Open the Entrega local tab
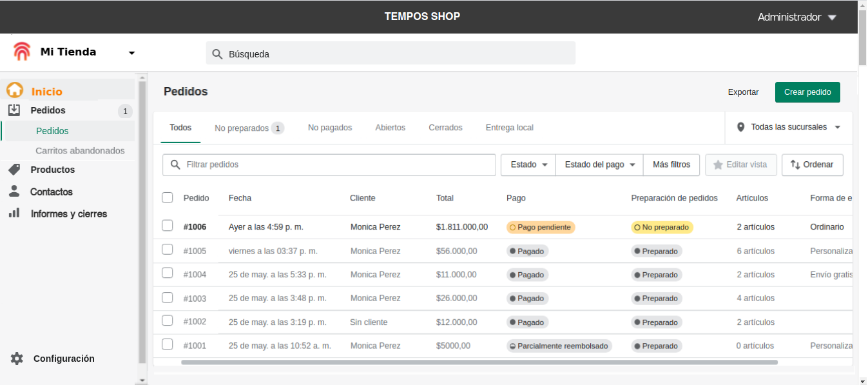The image size is (868, 385). (509, 128)
